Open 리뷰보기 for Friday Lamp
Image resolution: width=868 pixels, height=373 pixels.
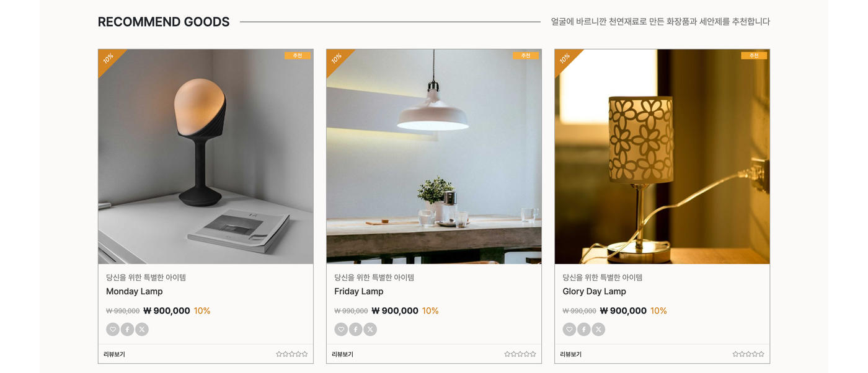pyautogui.click(x=342, y=354)
